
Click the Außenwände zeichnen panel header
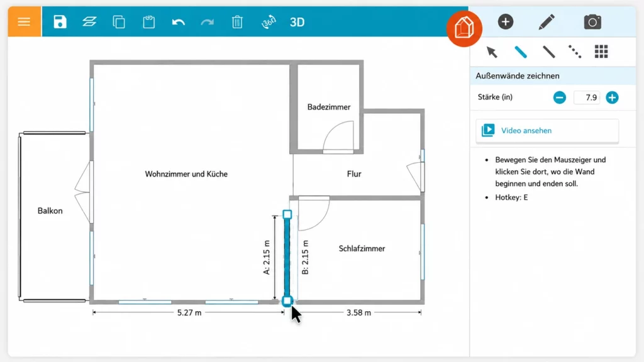[553, 76]
